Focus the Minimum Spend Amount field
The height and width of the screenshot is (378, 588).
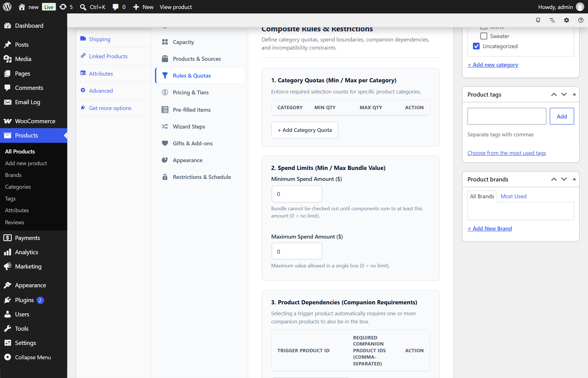point(297,194)
